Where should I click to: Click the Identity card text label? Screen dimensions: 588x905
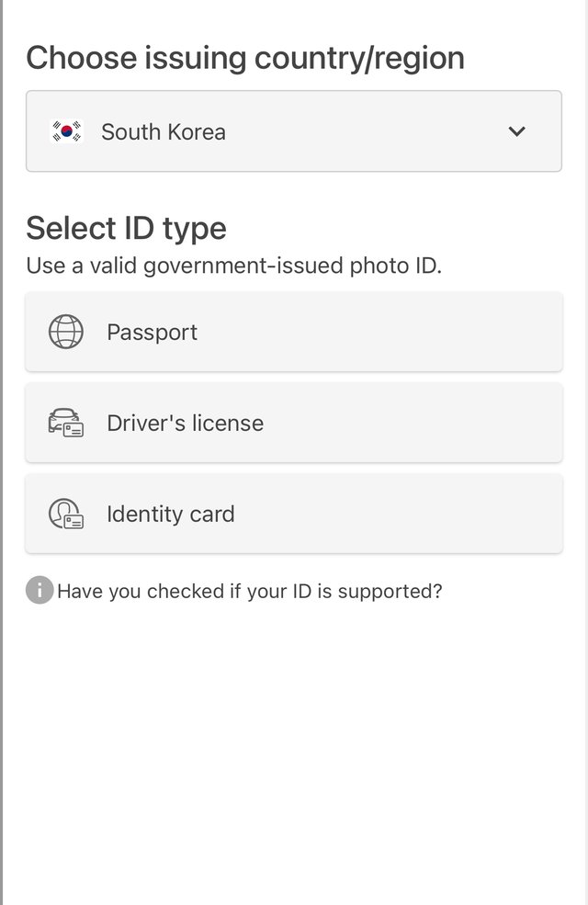pos(171,515)
